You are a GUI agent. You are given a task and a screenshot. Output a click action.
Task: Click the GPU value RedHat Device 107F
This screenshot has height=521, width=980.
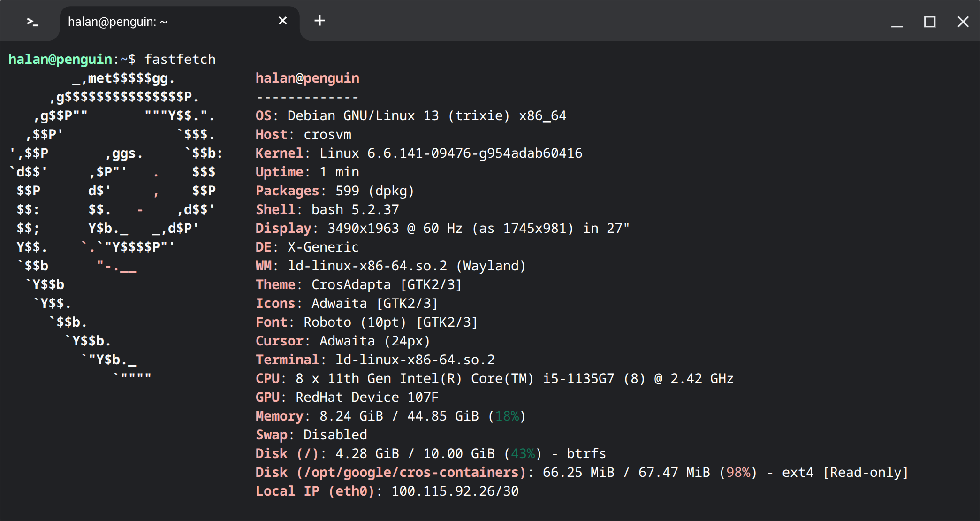click(x=367, y=397)
